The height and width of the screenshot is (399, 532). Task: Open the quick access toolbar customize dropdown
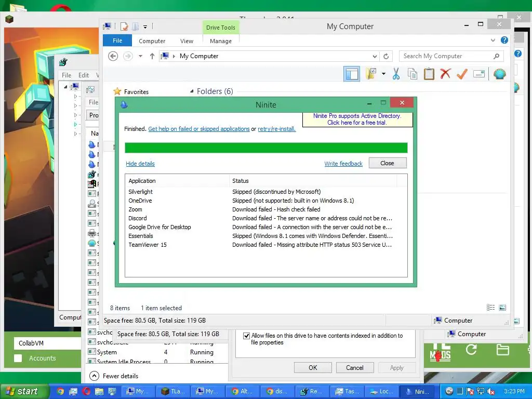click(145, 27)
